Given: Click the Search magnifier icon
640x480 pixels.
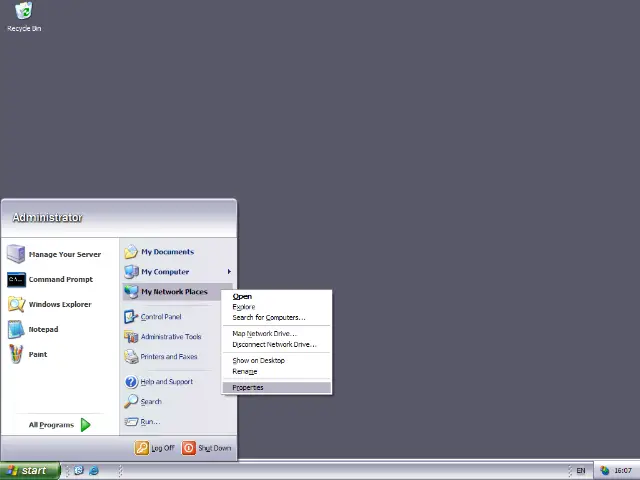Looking at the screenshot, I should click(131, 402).
